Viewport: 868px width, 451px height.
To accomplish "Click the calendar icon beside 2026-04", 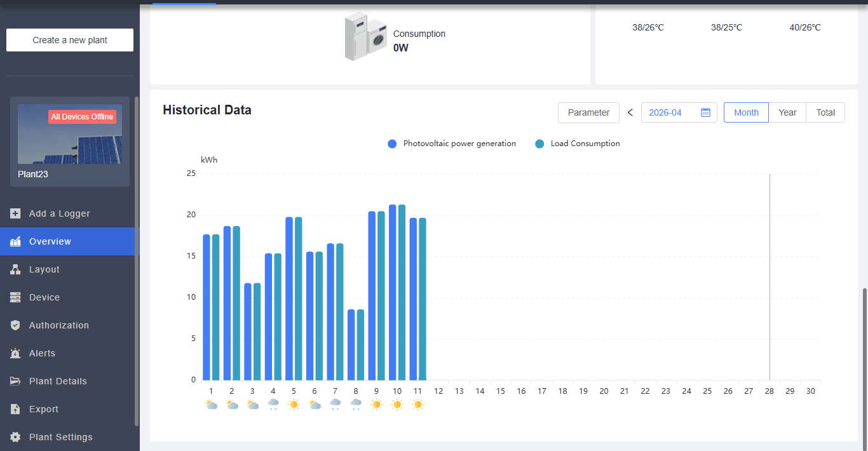I will click(705, 112).
